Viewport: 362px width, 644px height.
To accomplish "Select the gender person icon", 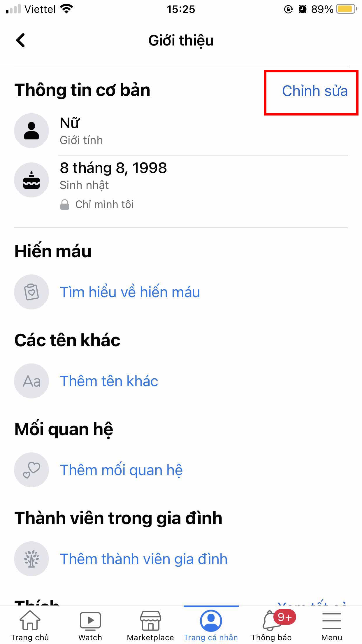I will [31, 131].
